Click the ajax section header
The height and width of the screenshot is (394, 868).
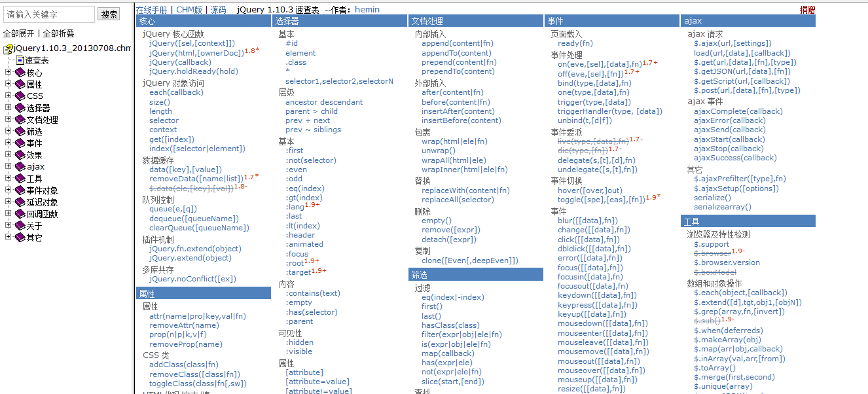(x=748, y=21)
